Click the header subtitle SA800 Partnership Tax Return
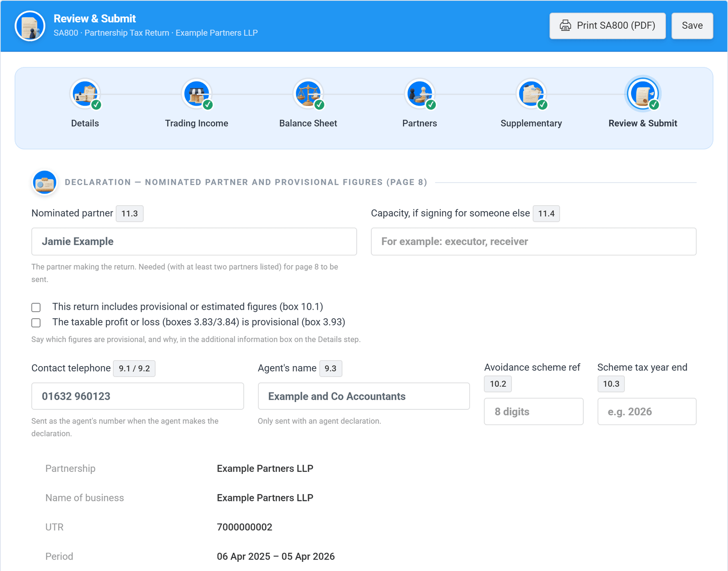This screenshot has width=728, height=571. [156, 33]
